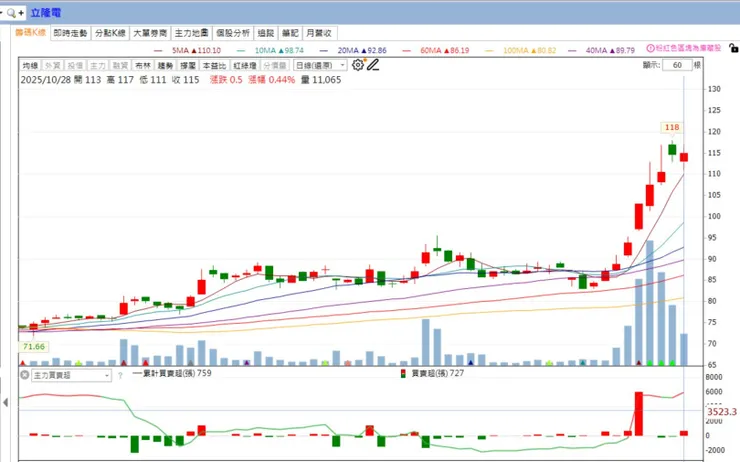Click the 3523.3 indicator value label
The width and height of the screenshot is (740, 462).
pos(722,412)
